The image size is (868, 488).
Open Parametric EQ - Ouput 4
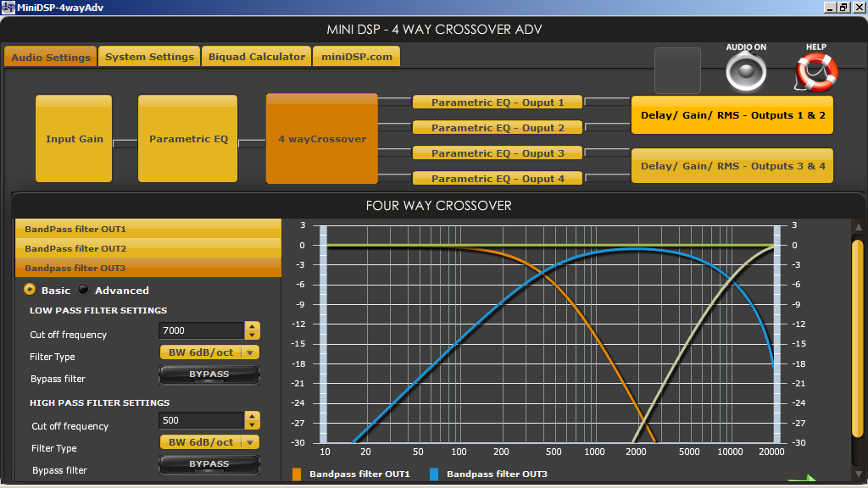click(498, 178)
